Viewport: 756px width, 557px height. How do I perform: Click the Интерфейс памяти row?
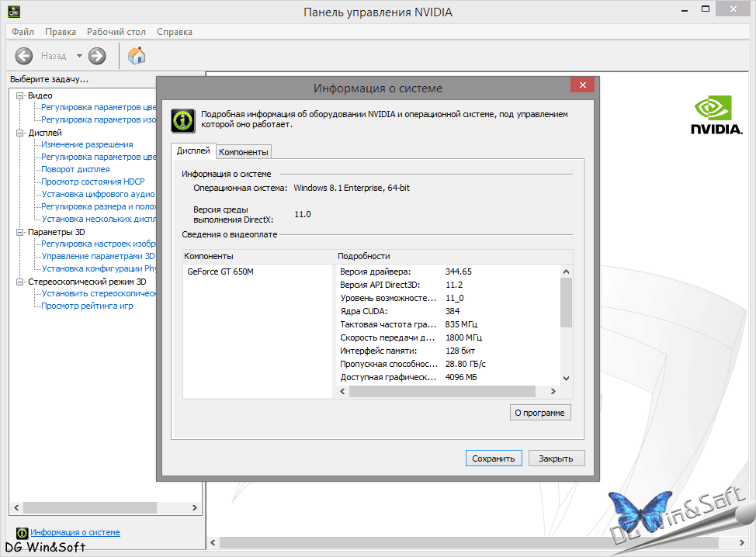tap(449, 351)
